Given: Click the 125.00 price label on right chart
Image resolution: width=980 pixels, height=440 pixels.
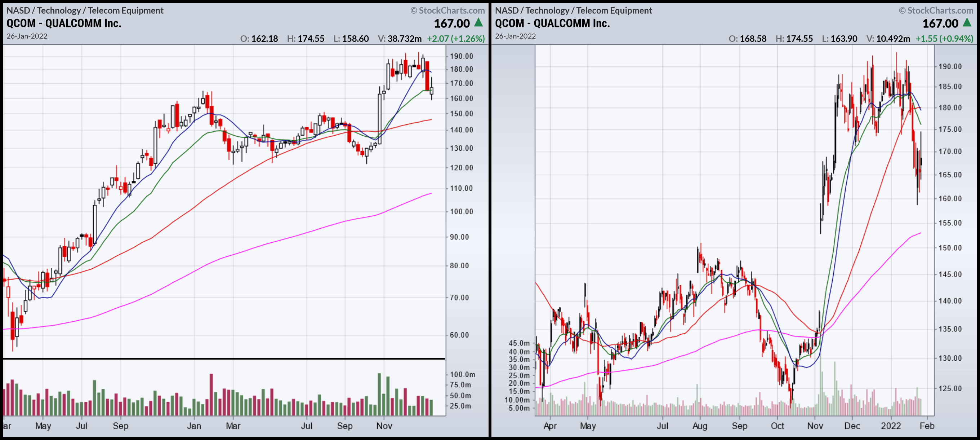Looking at the screenshot, I should click(950, 388).
